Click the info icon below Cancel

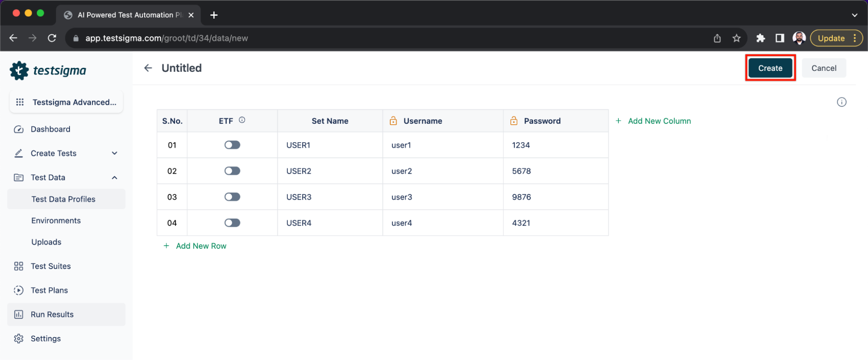coord(842,102)
